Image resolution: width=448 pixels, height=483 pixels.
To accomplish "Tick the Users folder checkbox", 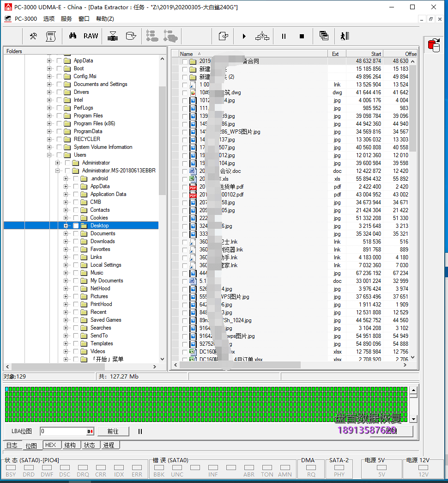I will pos(59,155).
